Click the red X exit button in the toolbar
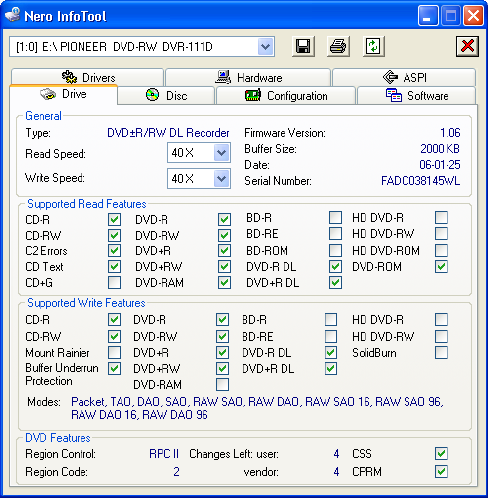This screenshot has height=498, width=488. 467,46
